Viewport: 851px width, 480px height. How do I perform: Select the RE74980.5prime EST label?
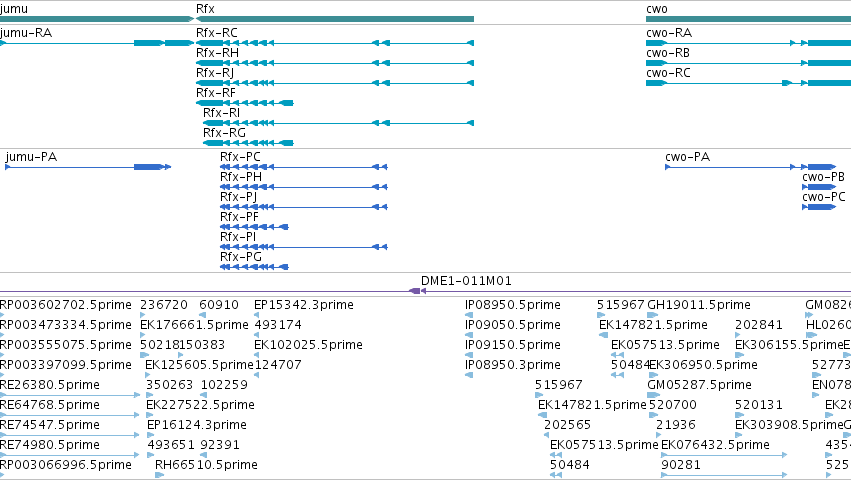tap(50, 445)
